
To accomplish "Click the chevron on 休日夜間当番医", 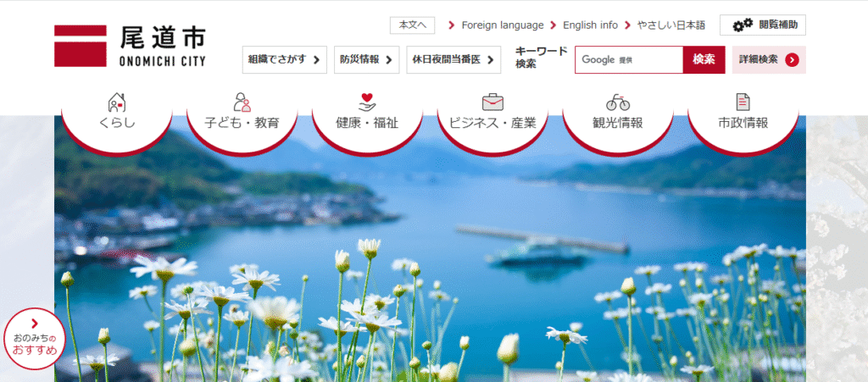I will tap(491, 60).
